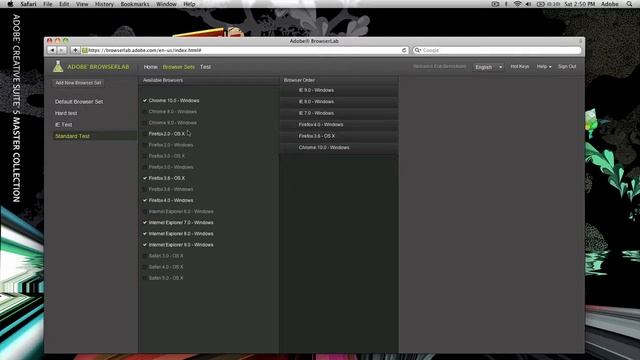Viewport: 640px width, 360px height.
Task: Select the IE Test browser set
Action: point(63,124)
